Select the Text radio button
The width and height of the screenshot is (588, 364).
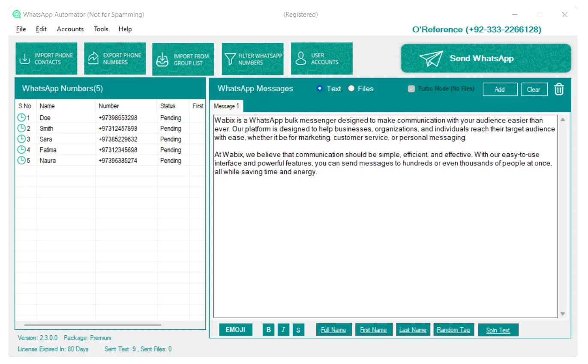pyautogui.click(x=319, y=88)
